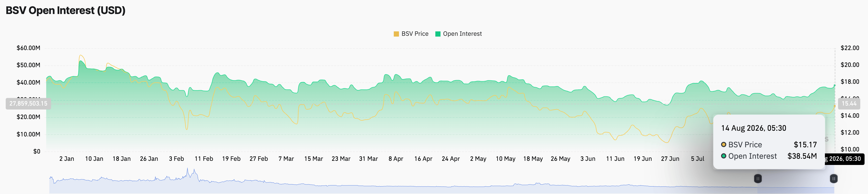This screenshot has width=868, height=194.
Task: Click the chart title 'BSV Open Interest (USD)'
Action: (x=65, y=10)
